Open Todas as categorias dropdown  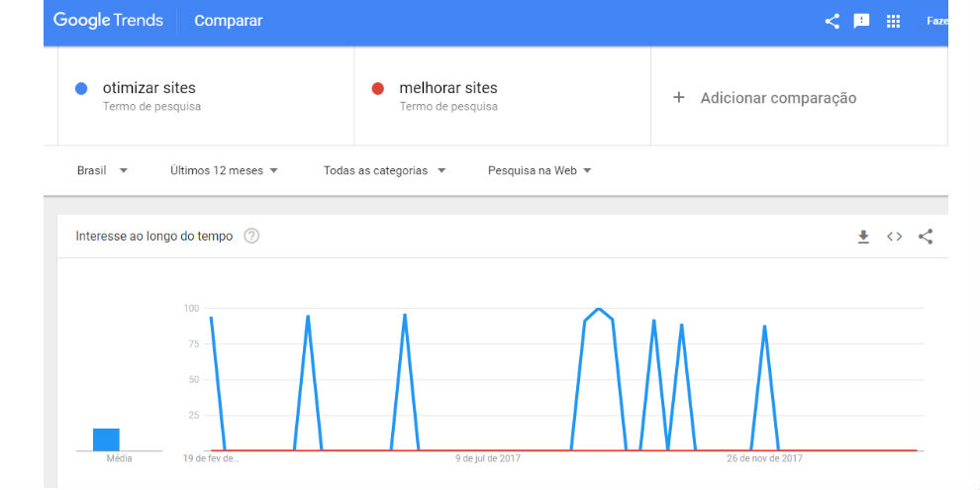[384, 170]
